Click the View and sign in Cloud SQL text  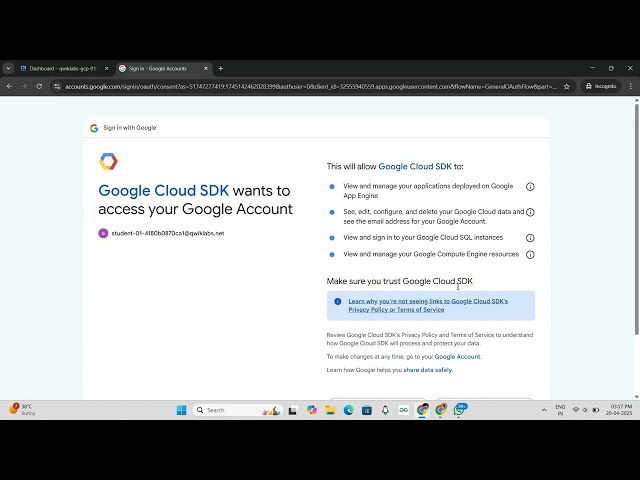(423, 238)
